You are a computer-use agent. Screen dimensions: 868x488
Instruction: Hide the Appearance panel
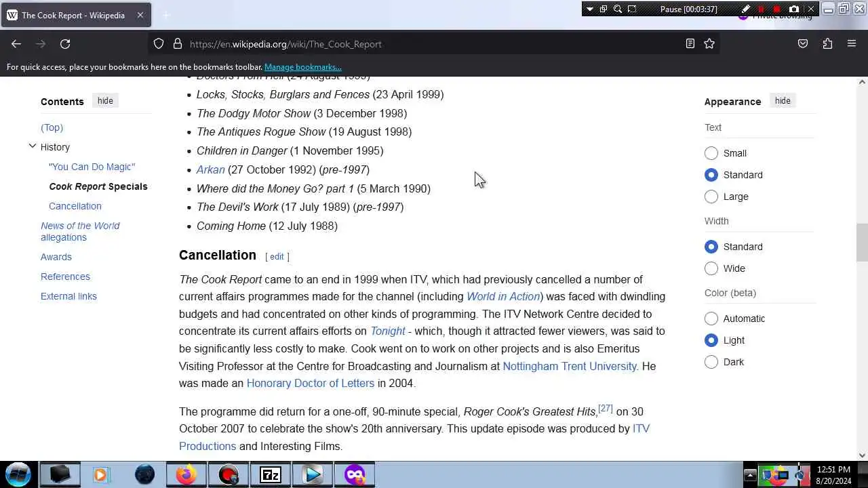coord(783,101)
